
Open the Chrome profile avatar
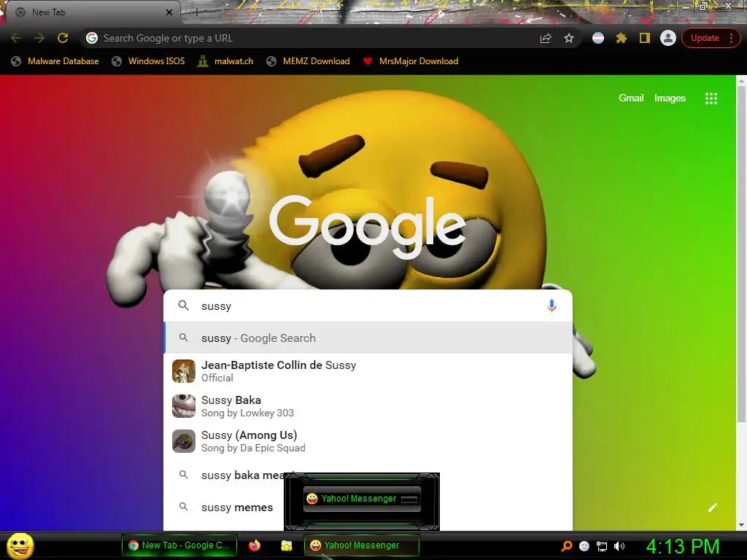pos(668,38)
